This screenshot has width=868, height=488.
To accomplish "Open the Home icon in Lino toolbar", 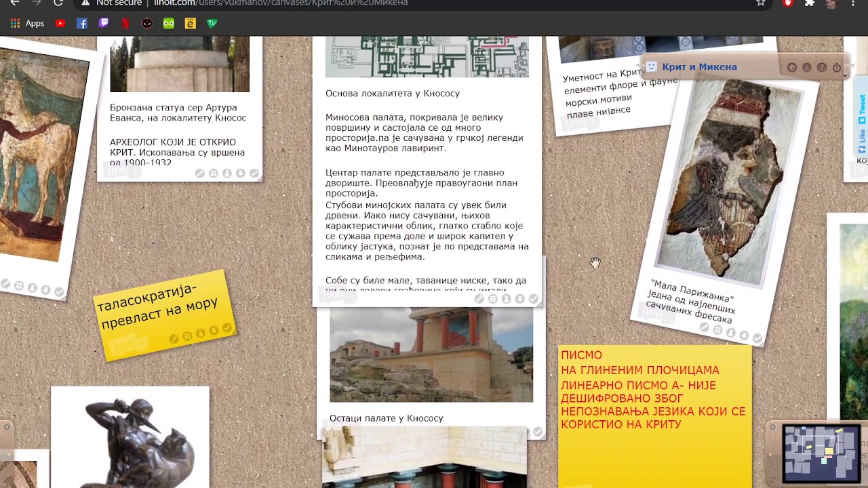I will point(792,67).
